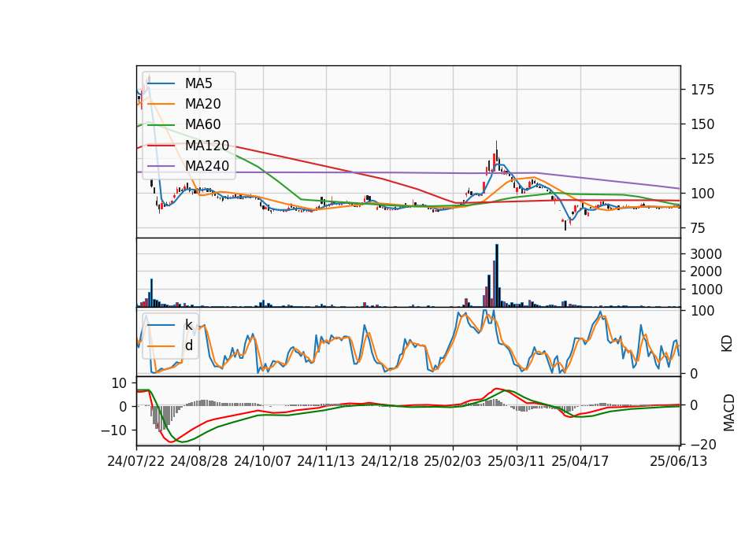Click the 150 price axis value
This screenshot has width=756, height=543.
(702, 124)
